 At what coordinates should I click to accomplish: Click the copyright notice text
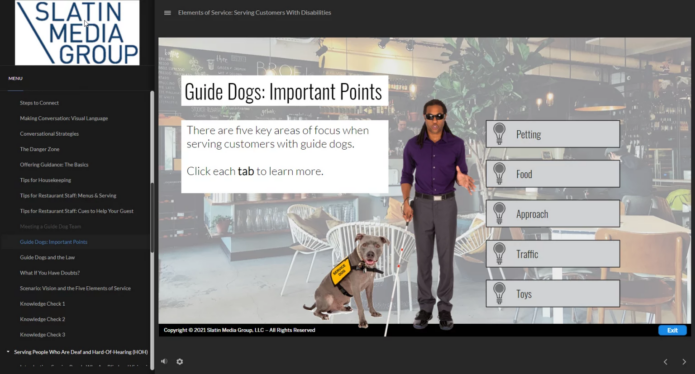coord(239,330)
